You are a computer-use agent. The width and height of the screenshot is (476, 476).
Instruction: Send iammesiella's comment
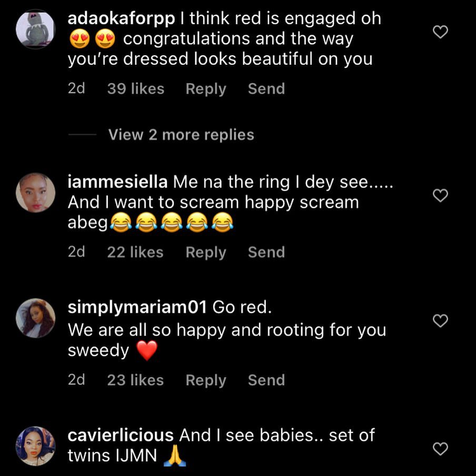[266, 252]
